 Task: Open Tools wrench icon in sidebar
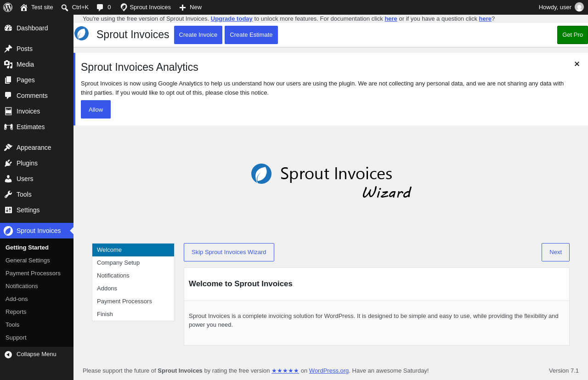click(8, 194)
